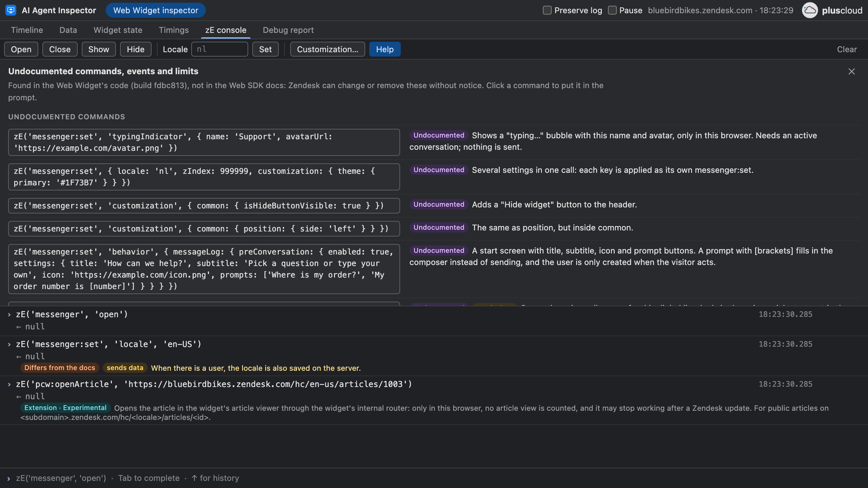Screen dimensions: 868x488
Task: Click the Set locale button
Action: 265,49
